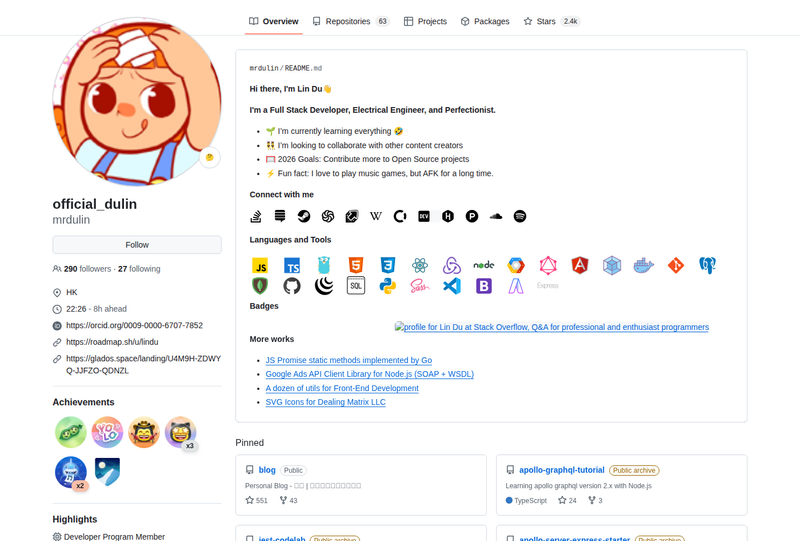Switch to the Overview tab

273,21
